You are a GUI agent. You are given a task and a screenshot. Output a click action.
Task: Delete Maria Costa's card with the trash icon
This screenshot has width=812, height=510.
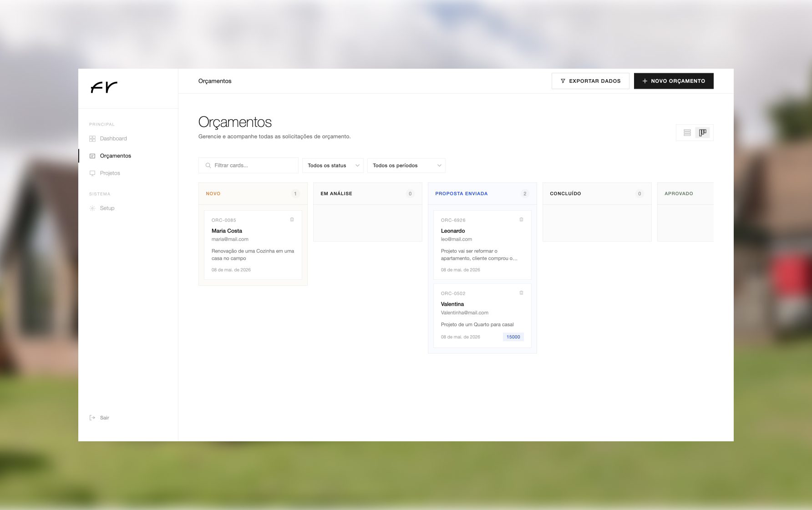pos(292,220)
